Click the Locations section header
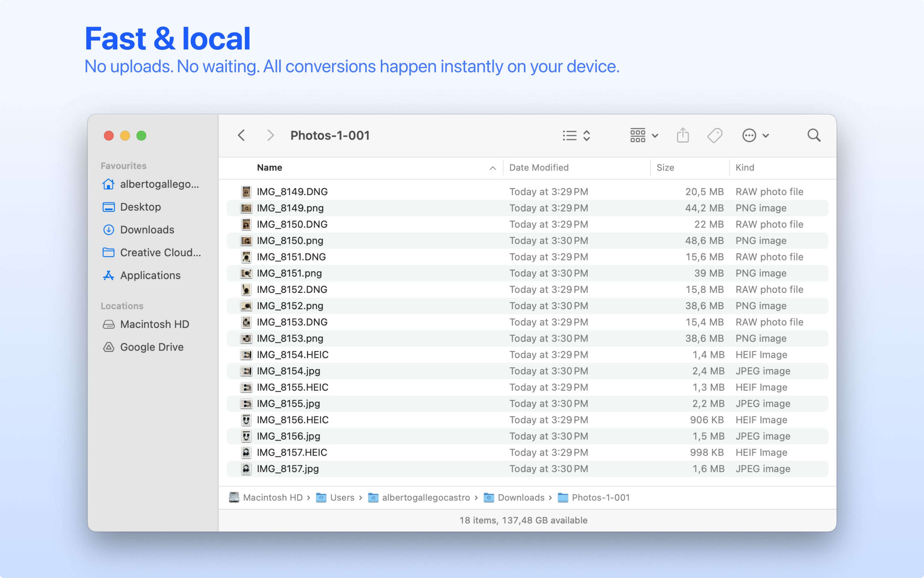Viewport: 924px width, 578px height. pyautogui.click(x=122, y=306)
